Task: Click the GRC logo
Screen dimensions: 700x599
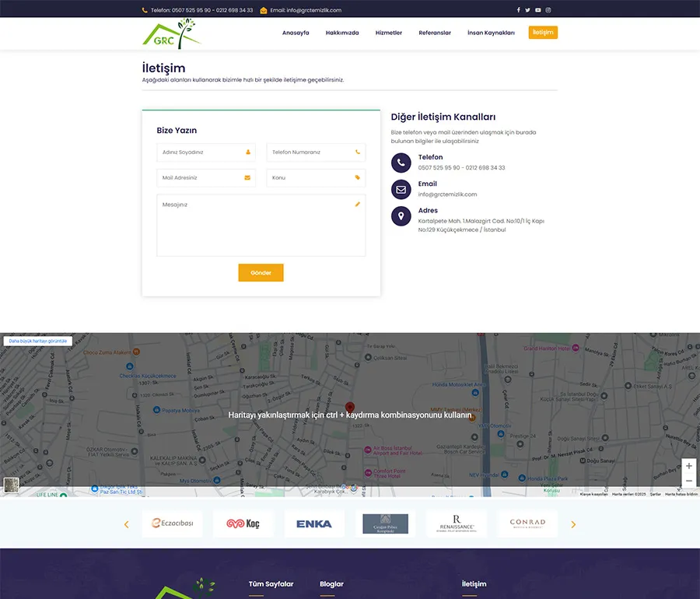Action: point(171,33)
